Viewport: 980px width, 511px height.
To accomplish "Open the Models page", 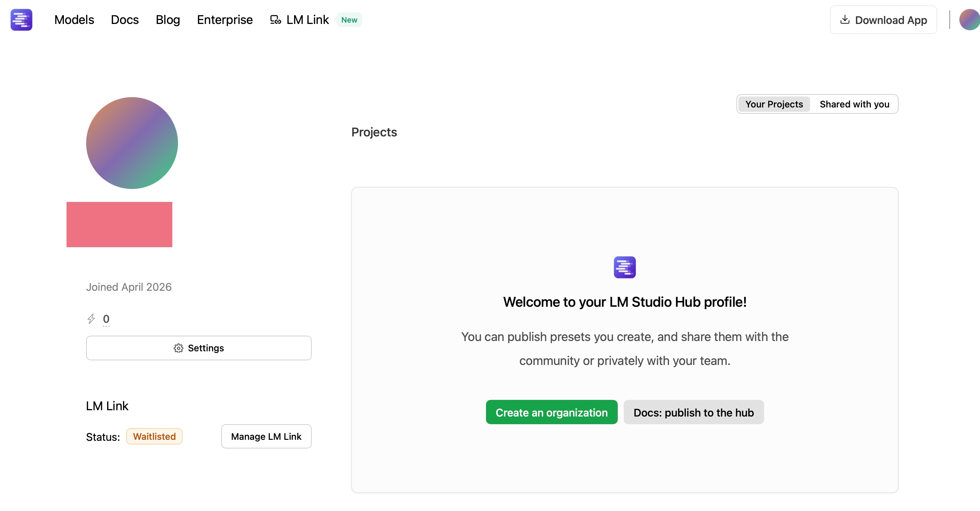I will pyautogui.click(x=74, y=20).
